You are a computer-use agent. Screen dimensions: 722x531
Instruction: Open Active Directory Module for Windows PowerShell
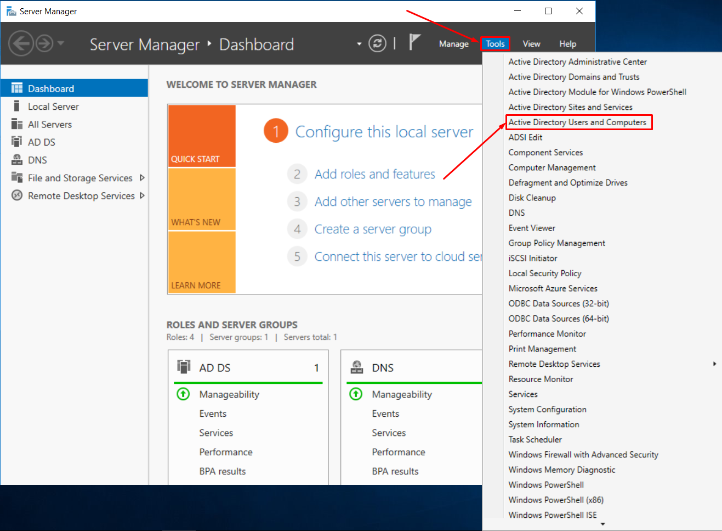[597, 92]
